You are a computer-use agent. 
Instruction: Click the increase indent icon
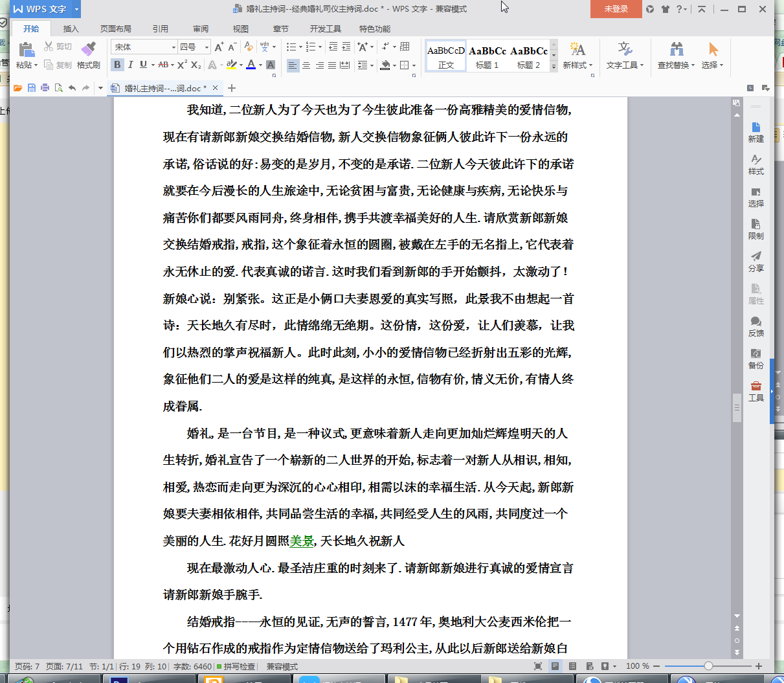346,47
